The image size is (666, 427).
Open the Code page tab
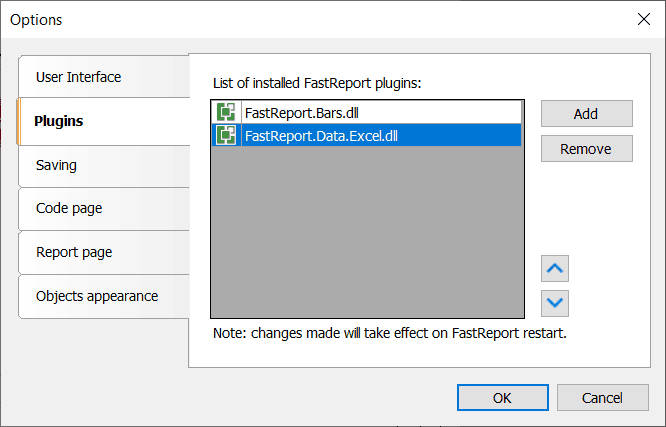[x=104, y=209]
